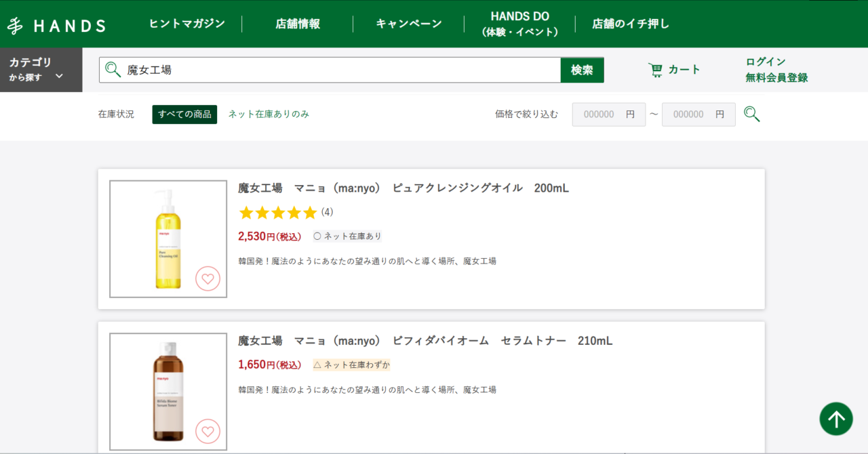Click the 2,530円(税込) price

click(x=269, y=236)
